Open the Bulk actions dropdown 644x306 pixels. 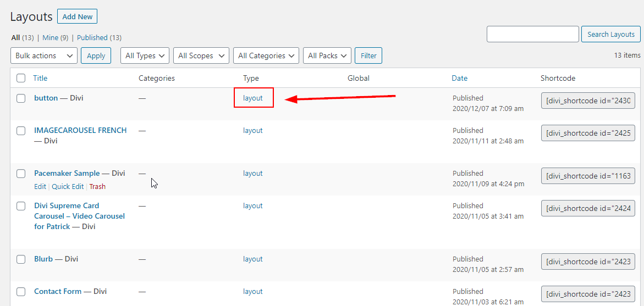coord(44,55)
